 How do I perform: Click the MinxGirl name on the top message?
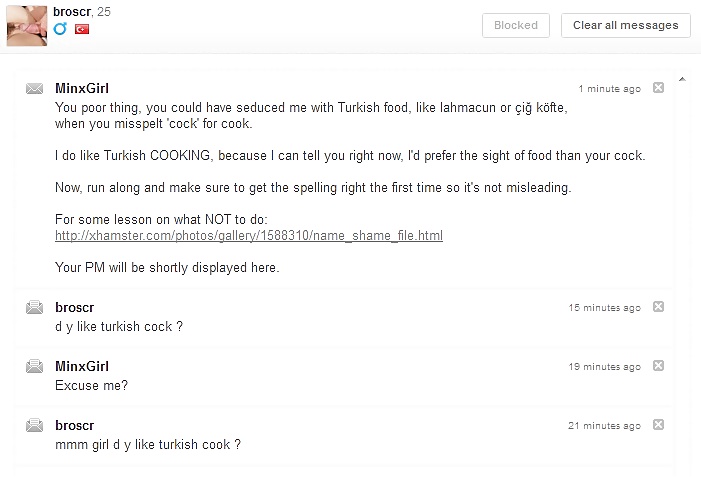(82, 89)
